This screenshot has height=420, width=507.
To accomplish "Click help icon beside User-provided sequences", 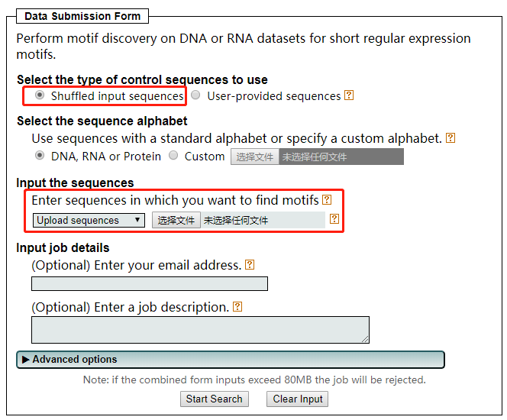I will [349, 95].
